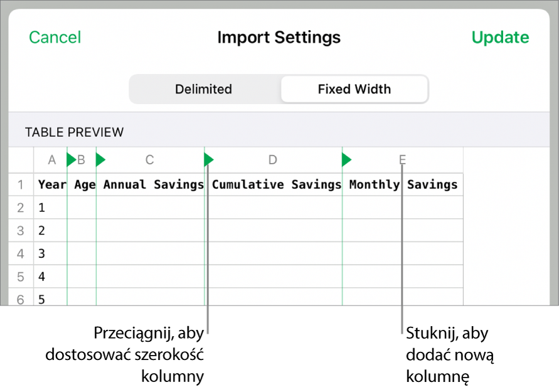559x392 pixels.
Task: Tap column E header to add a column
Action: (x=402, y=160)
